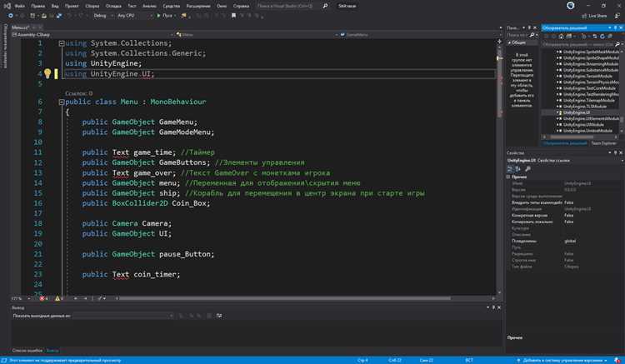Viewport: 625px width, 364px height.
Task: Click the wrench icon in the properties panel
Action: [527, 169]
